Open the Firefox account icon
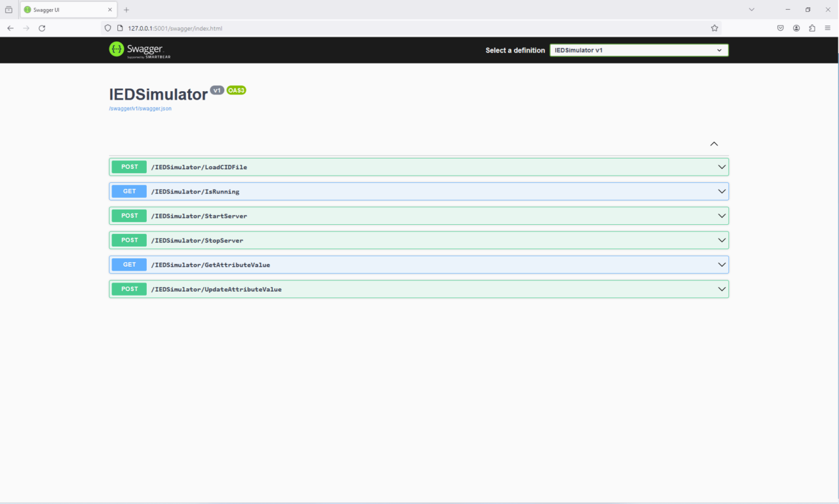The height and width of the screenshot is (504, 839). click(x=796, y=28)
